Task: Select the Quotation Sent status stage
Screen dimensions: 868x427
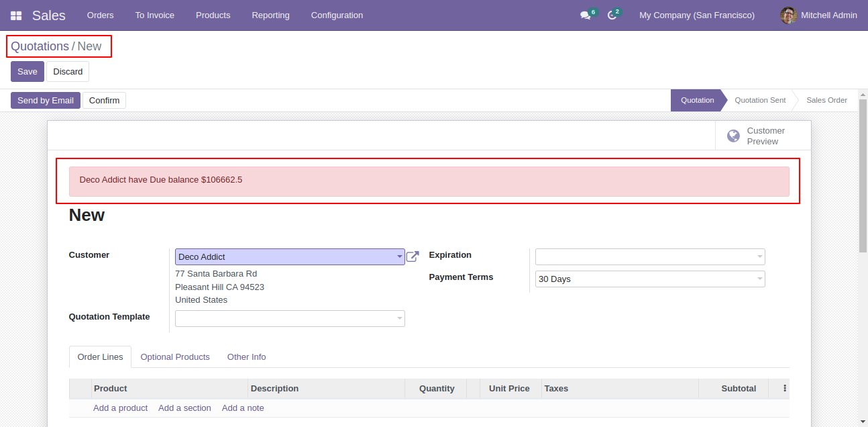Action: tap(760, 101)
